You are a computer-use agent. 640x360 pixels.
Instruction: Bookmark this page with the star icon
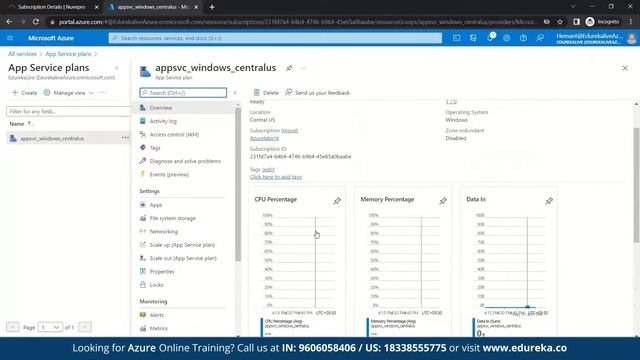tap(560, 22)
